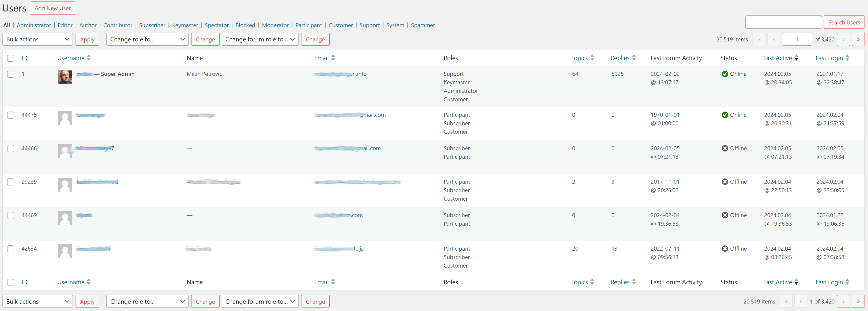Screen dimensions: 868x311
Task: Filter users by the Subscriber role
Action: (x=152, y=25)
